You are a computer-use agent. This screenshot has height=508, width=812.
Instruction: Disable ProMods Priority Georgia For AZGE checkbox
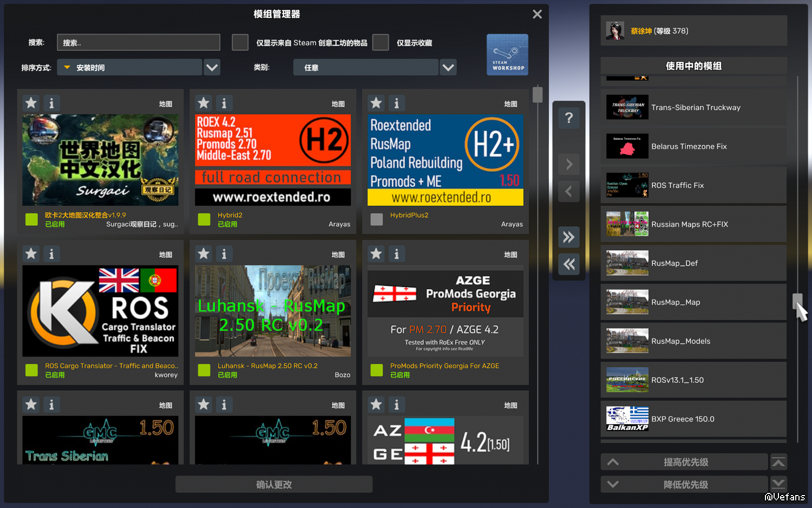pos(377,370)
